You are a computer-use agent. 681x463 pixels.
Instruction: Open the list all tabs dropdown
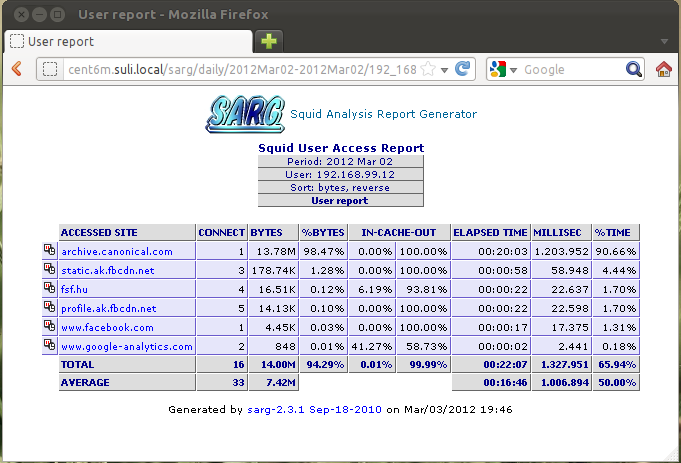click(x=664, y=42)
